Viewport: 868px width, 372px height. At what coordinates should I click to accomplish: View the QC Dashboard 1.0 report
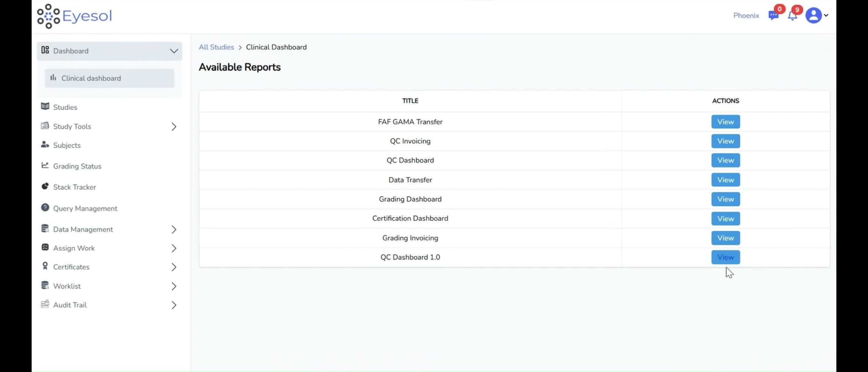click(x=725, y=257)
